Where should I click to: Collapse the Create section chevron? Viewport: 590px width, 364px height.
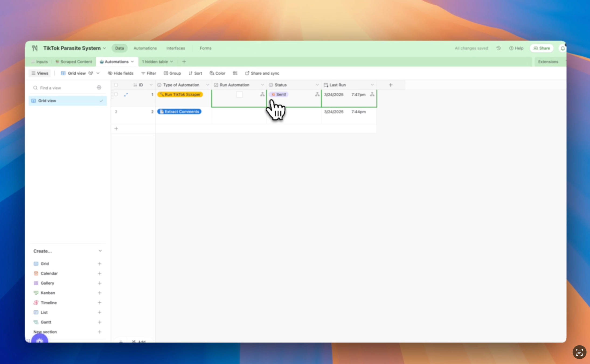click(100, 251)
